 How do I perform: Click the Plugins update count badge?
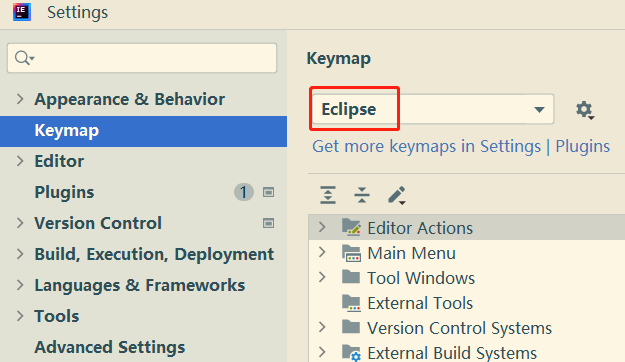[x=244, y=192]
